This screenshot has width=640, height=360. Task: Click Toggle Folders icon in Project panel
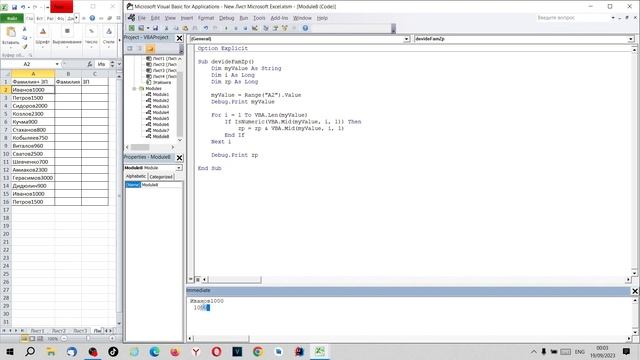(150, 49)
